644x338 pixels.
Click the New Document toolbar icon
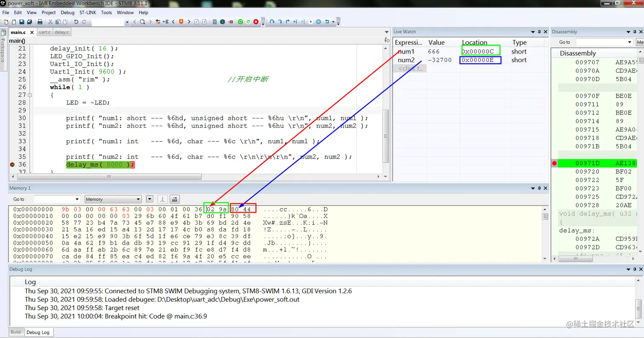click(6, 21)
